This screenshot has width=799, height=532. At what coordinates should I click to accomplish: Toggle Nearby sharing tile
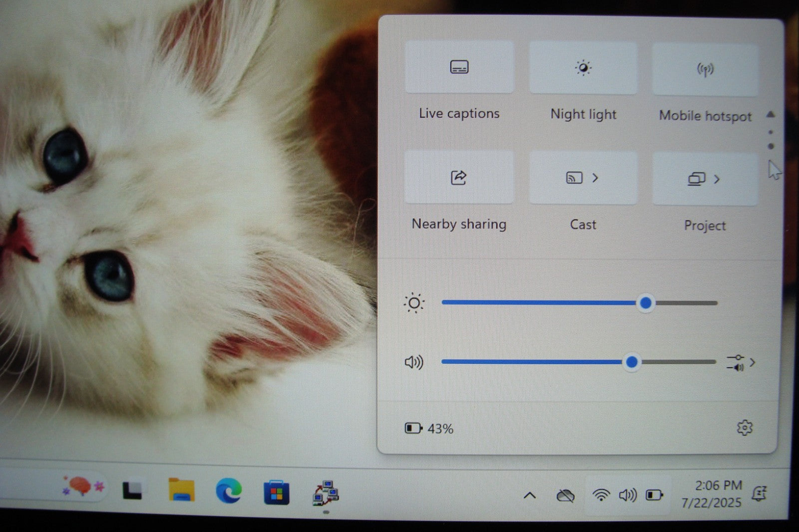[x=458, y=178]
